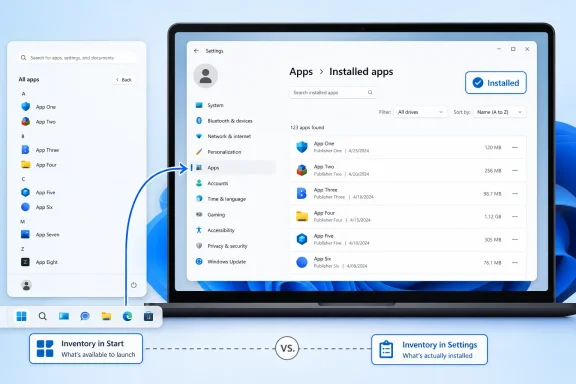Launch App One from All apps list
The height and width of the screenshot is (384, 576).
pos(39,107)
